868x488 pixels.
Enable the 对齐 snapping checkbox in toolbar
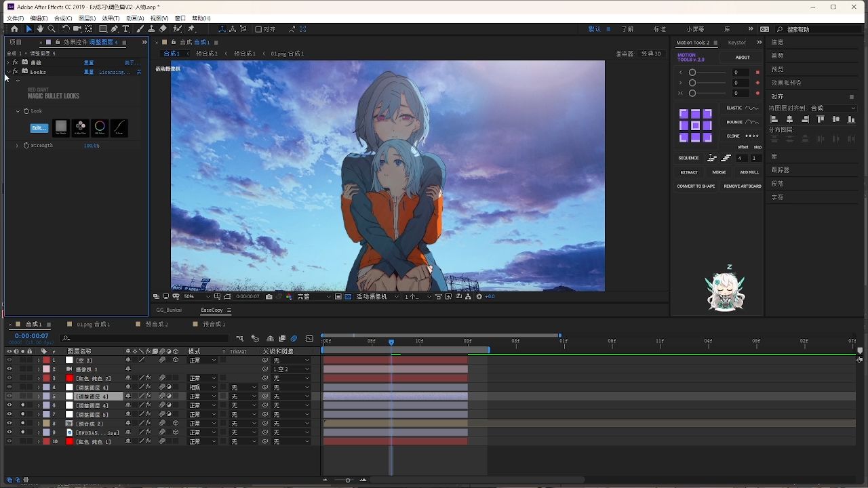point(258,29)
